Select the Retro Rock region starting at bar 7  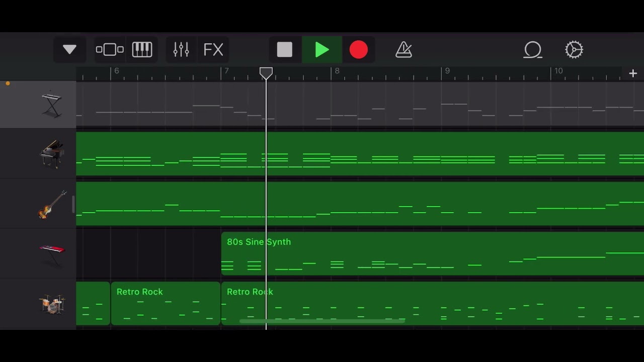433,303
